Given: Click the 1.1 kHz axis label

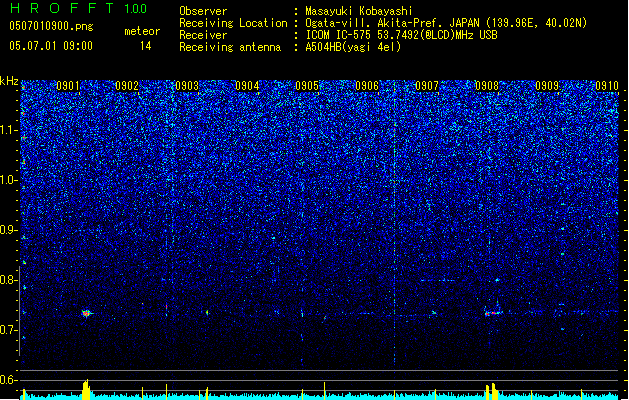Looking at the screenshot, I should (x=9, y=130).
